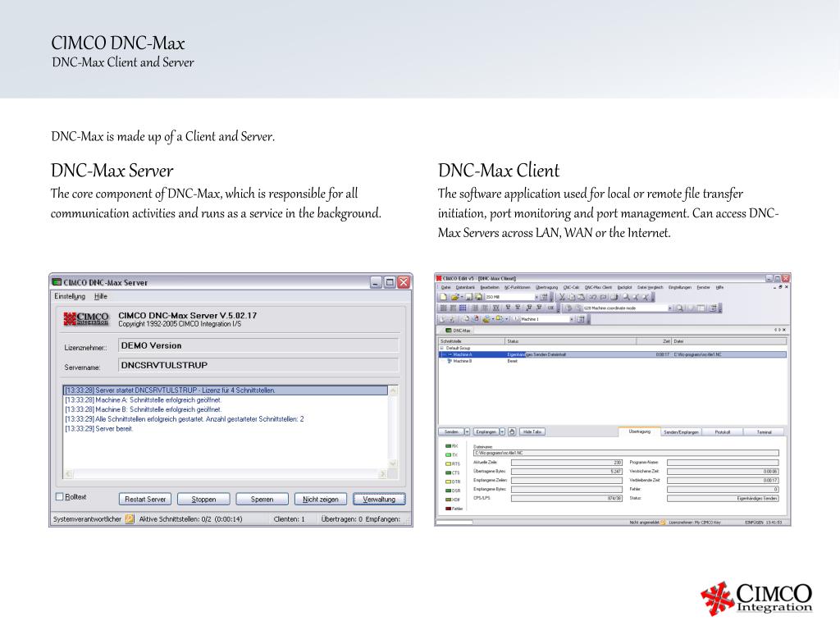Click the Aktuelle Zeile value field showing 230
Viewport: 840px width, 630px height.
pos(566,463)
